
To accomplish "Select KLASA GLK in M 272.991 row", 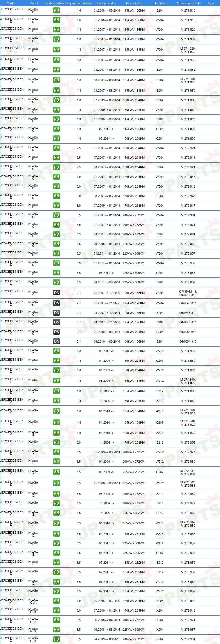I will (33, 639).
